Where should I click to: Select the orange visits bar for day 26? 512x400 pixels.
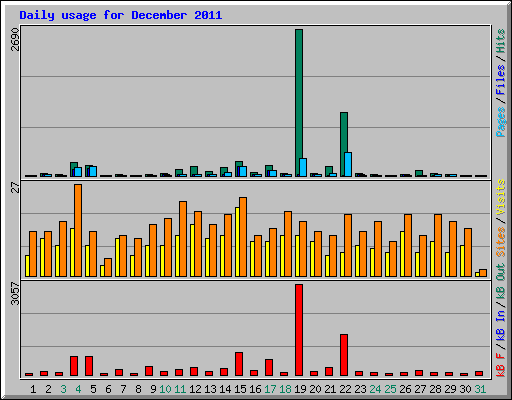(408, 245)
